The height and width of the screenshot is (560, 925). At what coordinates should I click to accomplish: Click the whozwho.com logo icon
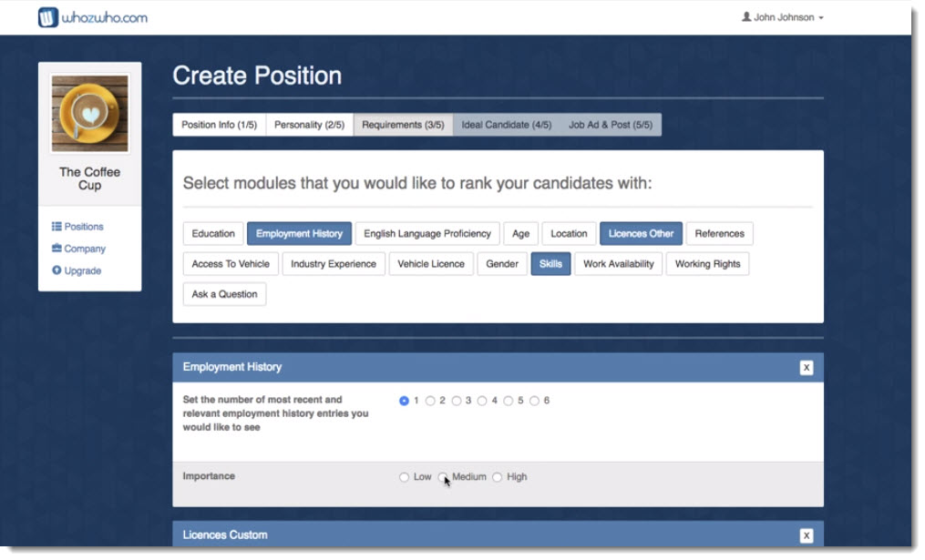[47, 17]
